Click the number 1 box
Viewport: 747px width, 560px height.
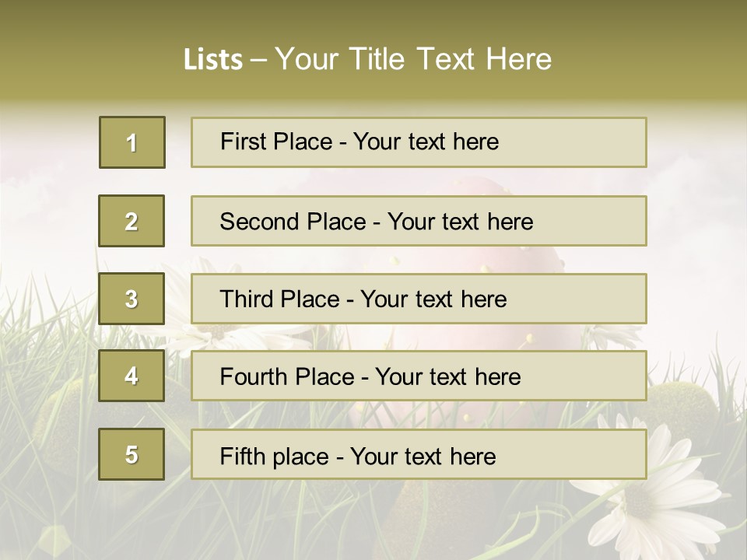pos(132,142)
